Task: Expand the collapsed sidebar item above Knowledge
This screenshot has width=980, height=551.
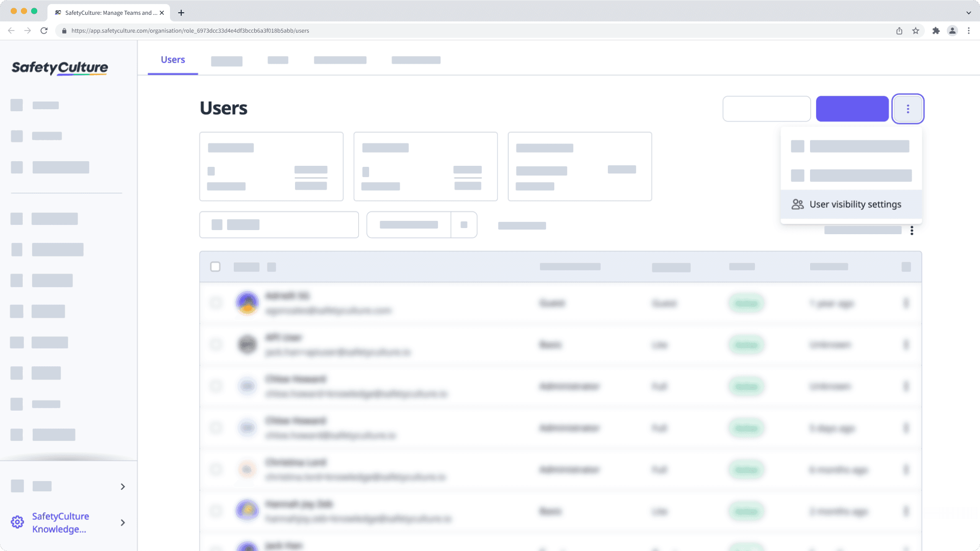Action: 122,487
